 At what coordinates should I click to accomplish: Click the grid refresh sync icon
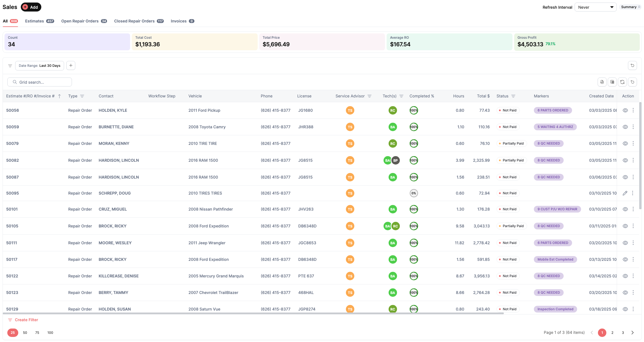(x=622, y=82)
